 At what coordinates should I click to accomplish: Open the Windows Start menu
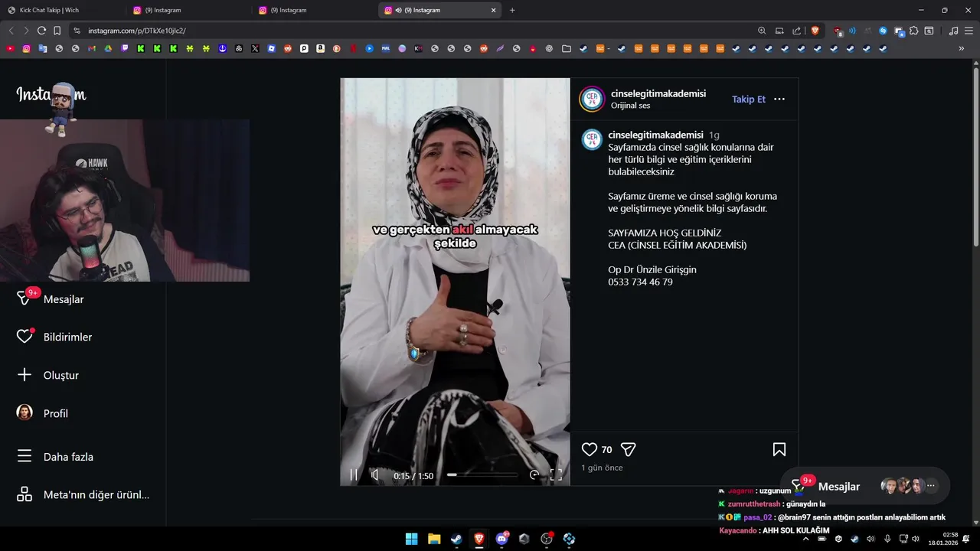coord(411,539)
